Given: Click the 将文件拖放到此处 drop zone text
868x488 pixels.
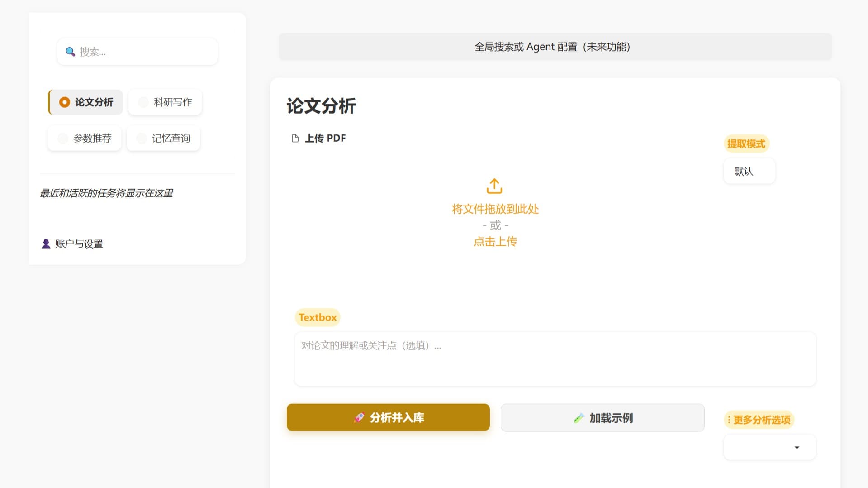Looking at the screenshot, I should 495,209.
